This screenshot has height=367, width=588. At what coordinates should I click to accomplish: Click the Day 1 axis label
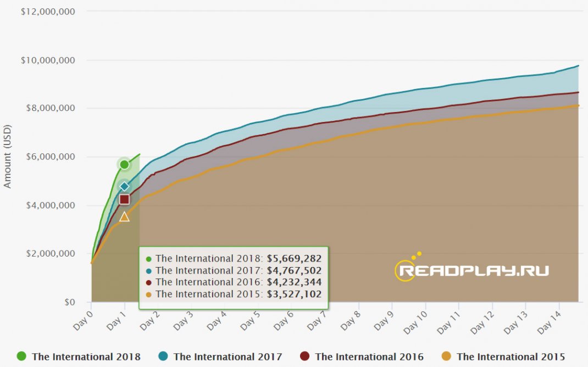pos(117,320)
